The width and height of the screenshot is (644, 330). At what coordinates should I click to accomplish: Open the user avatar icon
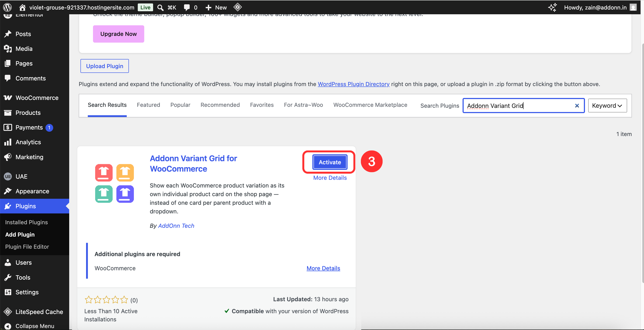(633, 7)
